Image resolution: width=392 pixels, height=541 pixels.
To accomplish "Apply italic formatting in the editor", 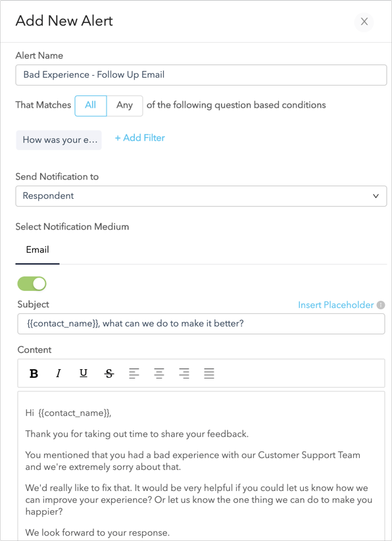I will pos(59,373).
